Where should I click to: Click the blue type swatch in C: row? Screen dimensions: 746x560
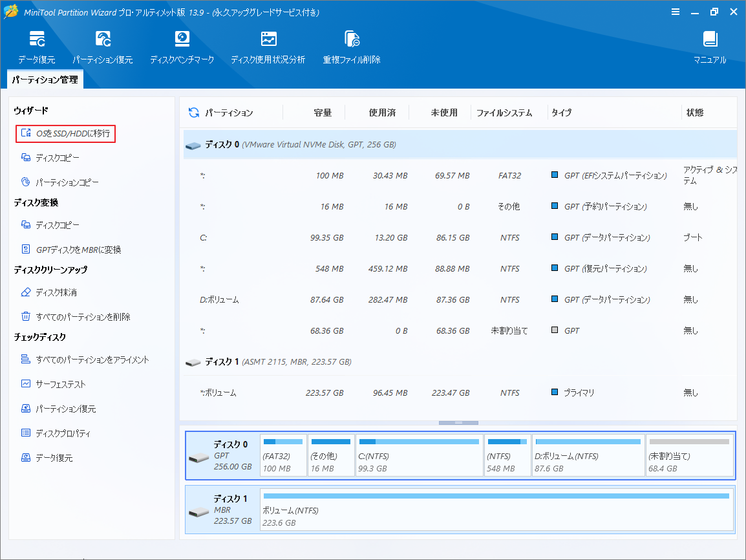tap(554, 237)
